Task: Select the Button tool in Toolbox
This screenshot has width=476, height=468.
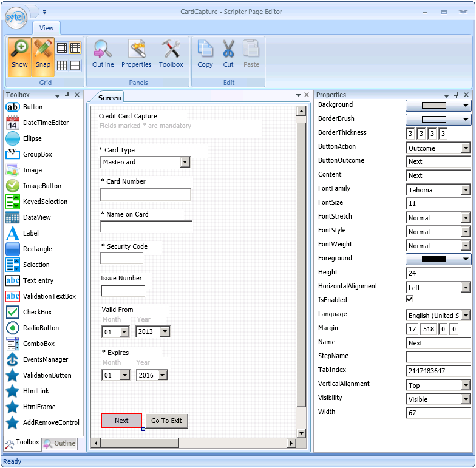Action: (x=24, y=107)
